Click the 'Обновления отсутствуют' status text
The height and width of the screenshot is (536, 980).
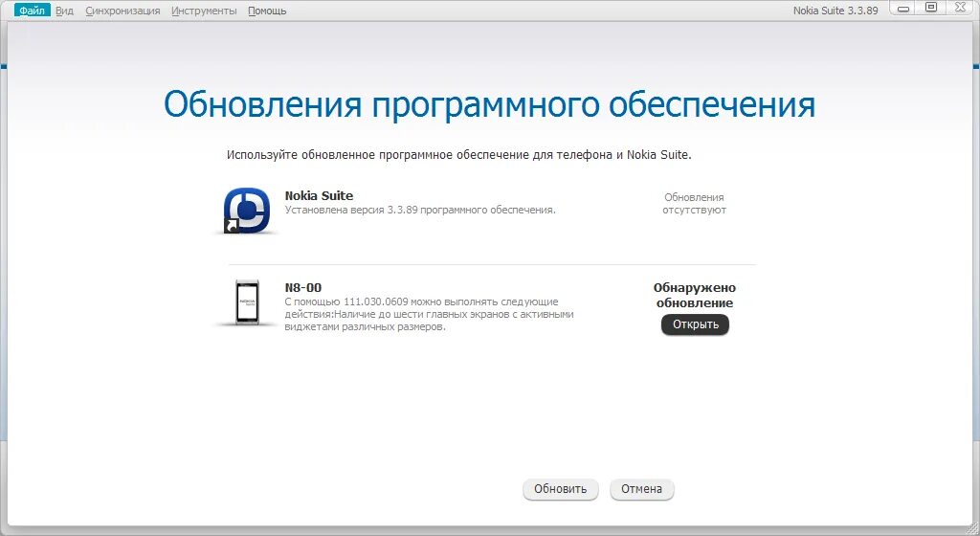point(695,204)
